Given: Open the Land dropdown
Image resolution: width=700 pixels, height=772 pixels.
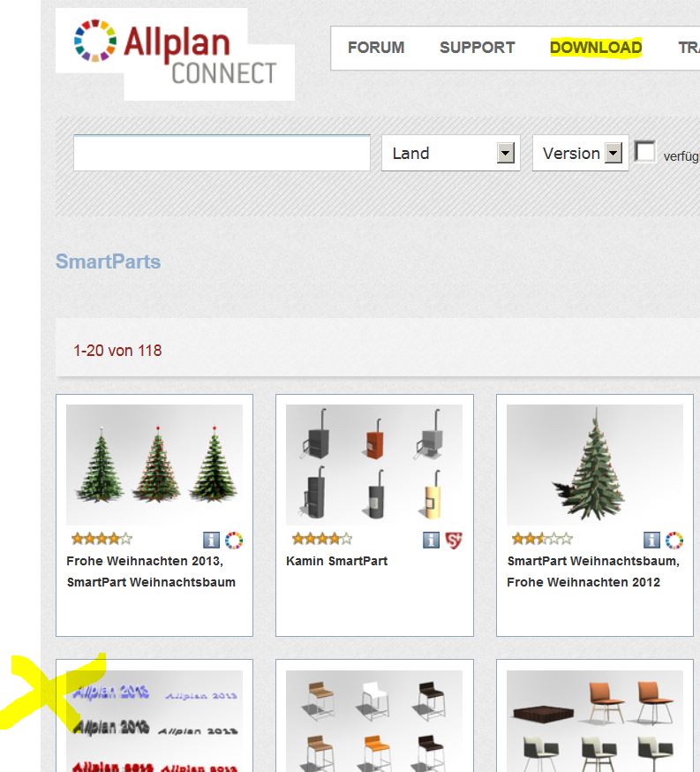Looking at the screenshot, I should (450, 153).
